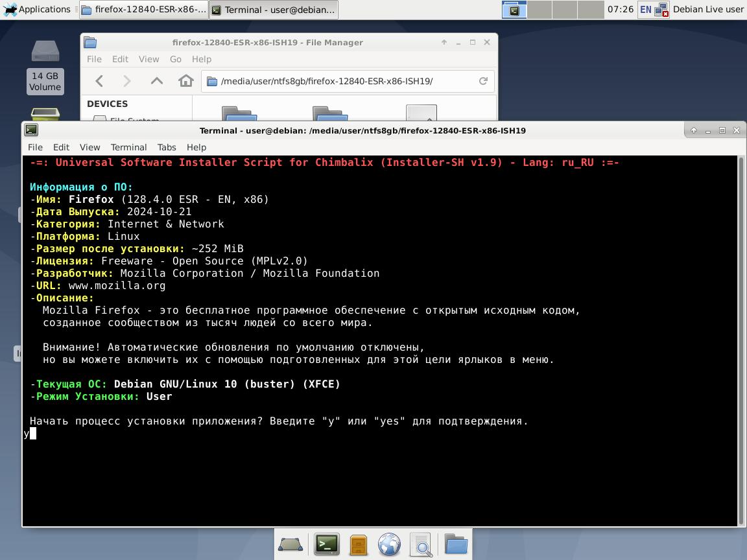Screen dimensions: 747x560
Task: Switch to the Terminal taskbar button
Action: point(274,10)
